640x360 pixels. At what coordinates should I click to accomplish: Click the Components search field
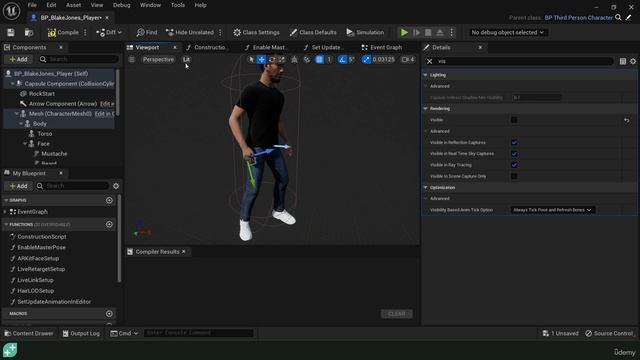tap(78, 60)
